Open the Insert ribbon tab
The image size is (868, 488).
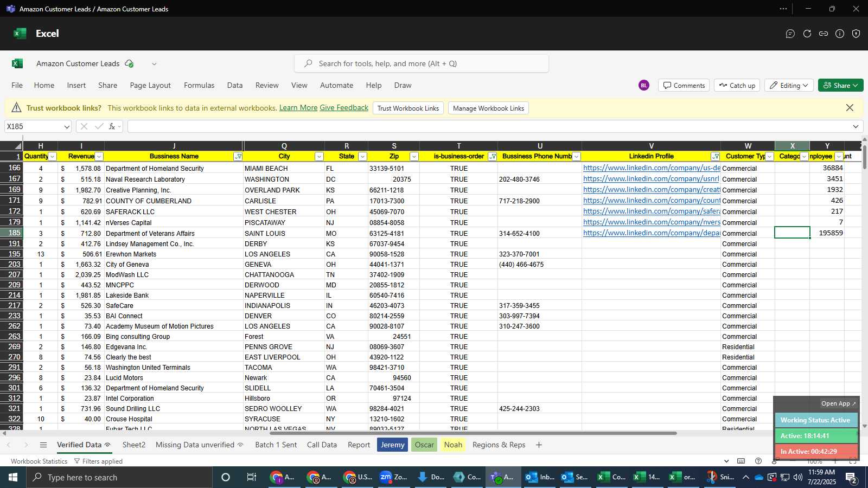(x=76, y=85)
